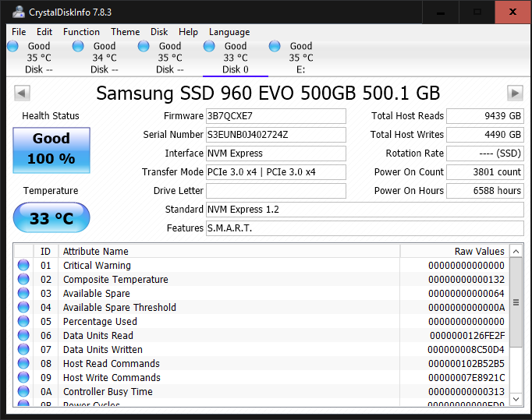532x420 pixels.
Task: Click raw value 0000000126FE2F
Action: pos(467,336)
